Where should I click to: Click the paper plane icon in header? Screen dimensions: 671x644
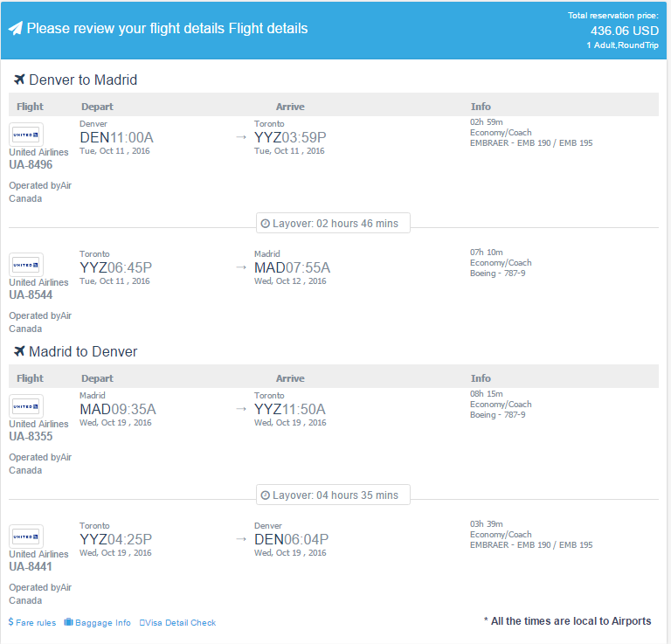[x=16, y=29]
